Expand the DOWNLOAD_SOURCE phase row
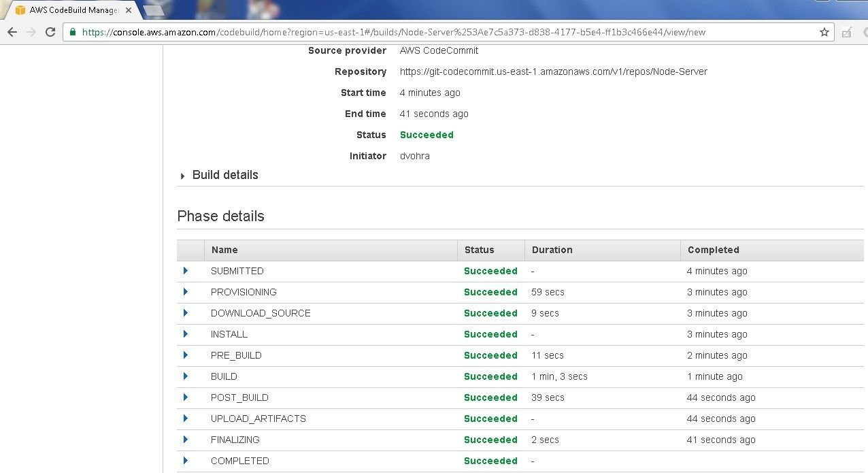 185,313
